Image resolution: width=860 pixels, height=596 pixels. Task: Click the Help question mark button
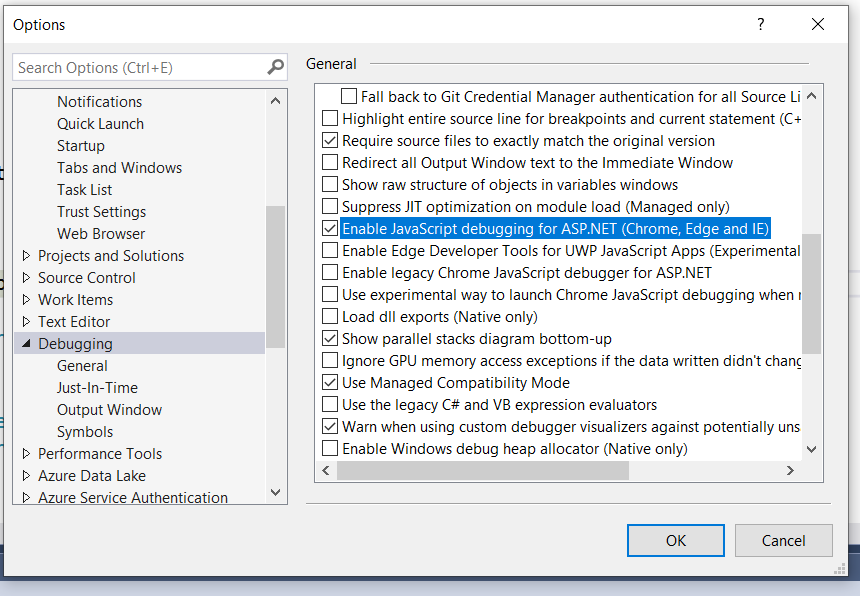point(760,24)
